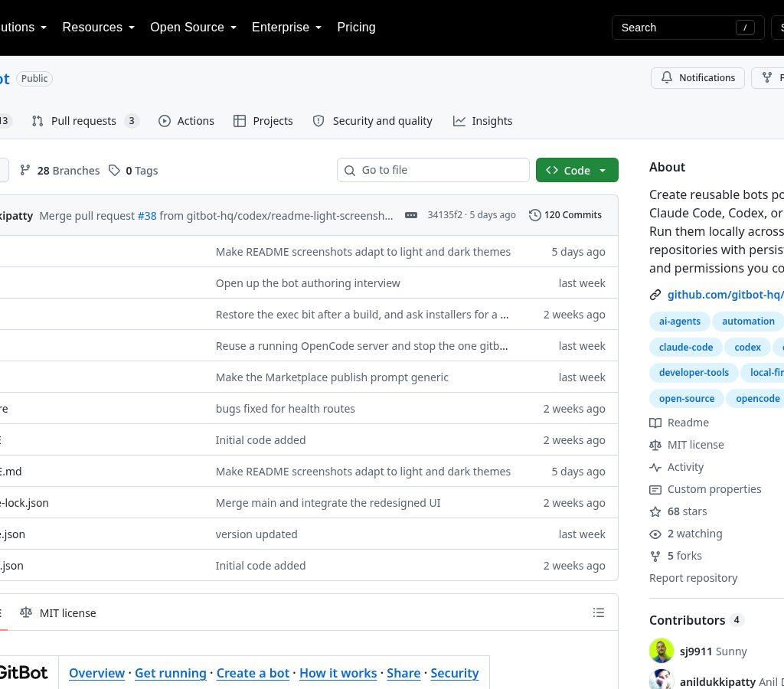Open the github.com/gitbot-hq website link

click(726, 295)
